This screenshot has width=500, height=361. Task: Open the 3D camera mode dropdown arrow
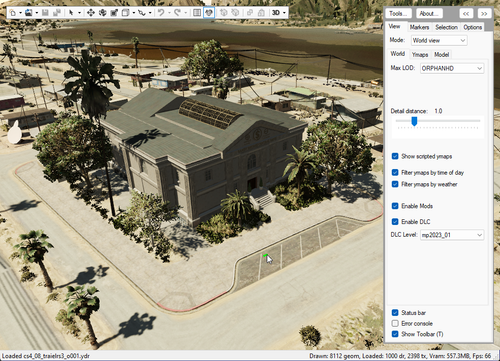coord(284,13)
